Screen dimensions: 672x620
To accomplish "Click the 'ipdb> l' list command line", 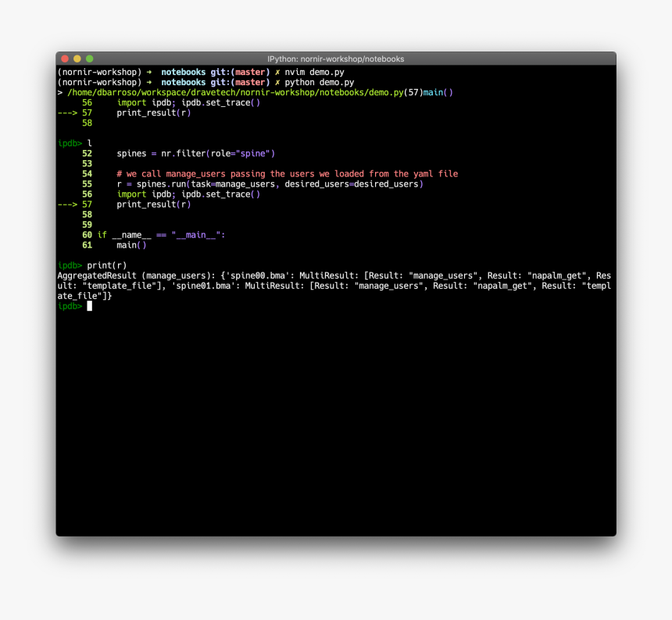I will (x=75, y=143).
